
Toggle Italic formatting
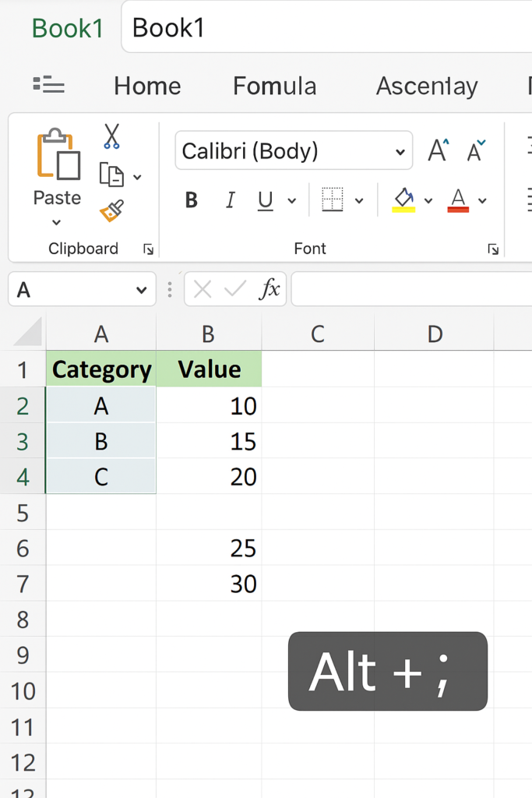click(x=230, y=201)
